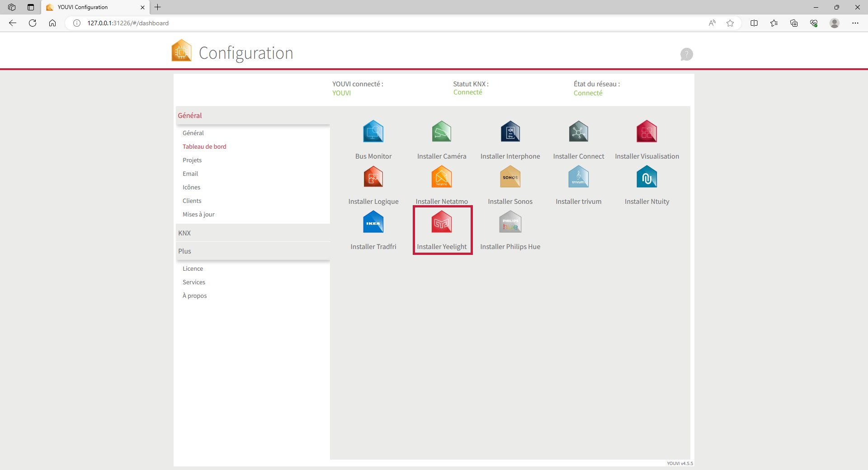Viewport: 868px width, 470px height.
Task: Open the Installer Ntuity icon
Action: click(x=647, y=177)
